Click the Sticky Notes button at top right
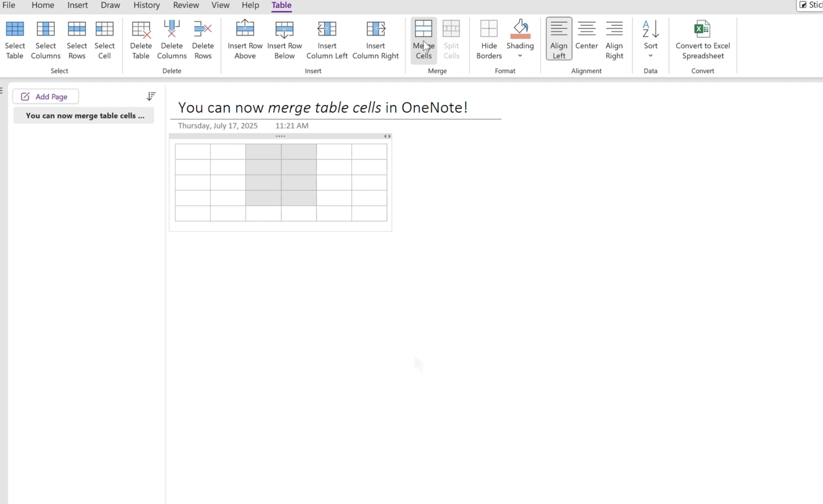 pyautogui.click(x=810, y=5)
